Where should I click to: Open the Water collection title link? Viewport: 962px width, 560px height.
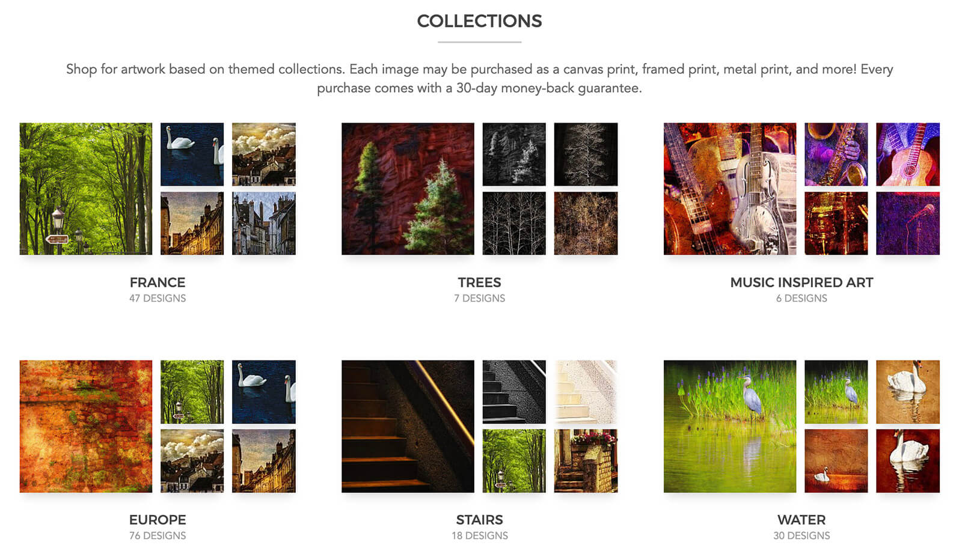point(801,520)
